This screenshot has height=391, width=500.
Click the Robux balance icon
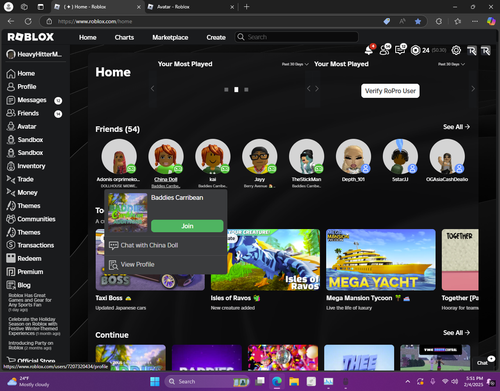pyautogui.click(x=415, y=50)
